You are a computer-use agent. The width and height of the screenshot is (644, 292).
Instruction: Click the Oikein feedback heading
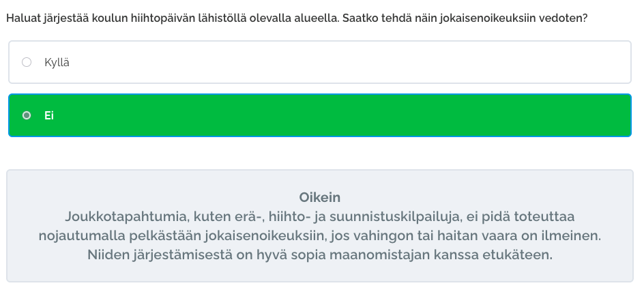(319, 198)
